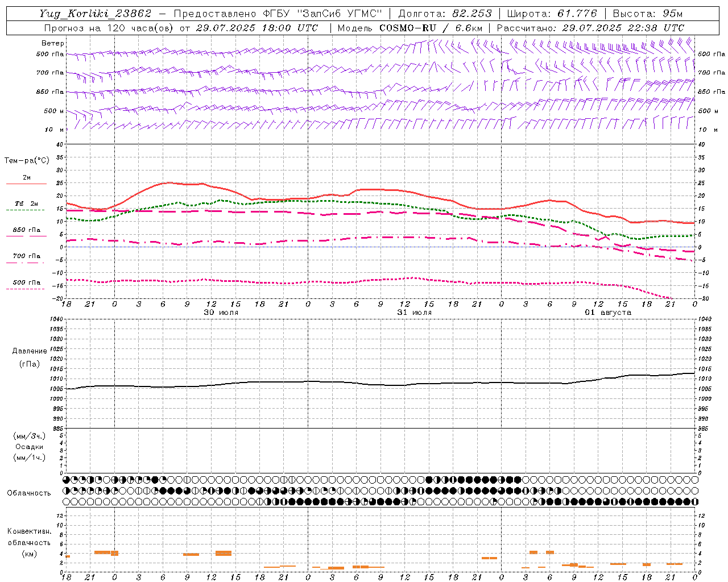Click the '30 июля' date label
This screenshot has height=582, width=728.
click(x=221, y=313)
